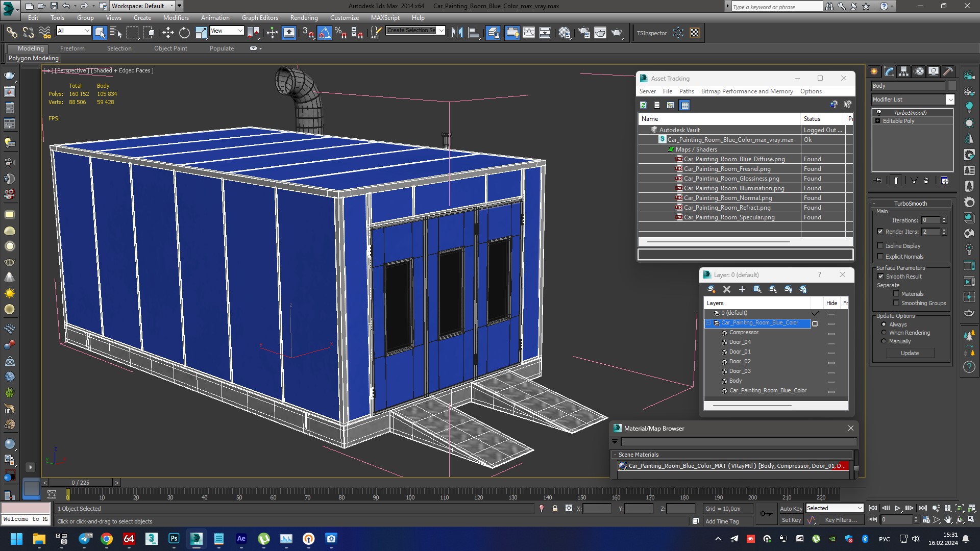Screen dimensions: 980x551
Task: Enable the Explicit Normals checkbox
Action: tap(880, 257)
